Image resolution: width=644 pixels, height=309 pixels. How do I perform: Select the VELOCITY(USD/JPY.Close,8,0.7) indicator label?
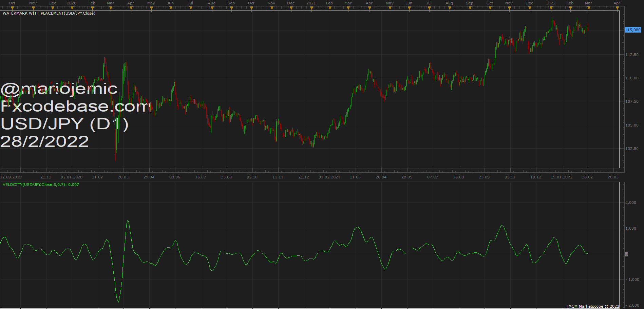(x=41, y=185)
